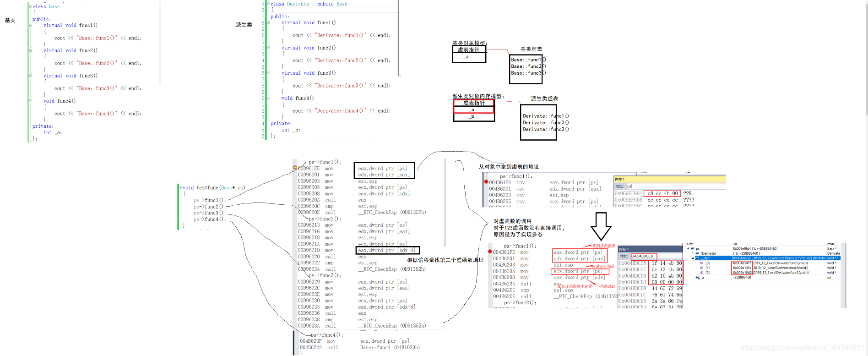Click the [1] vtable entry icon

tap(702, 268)
